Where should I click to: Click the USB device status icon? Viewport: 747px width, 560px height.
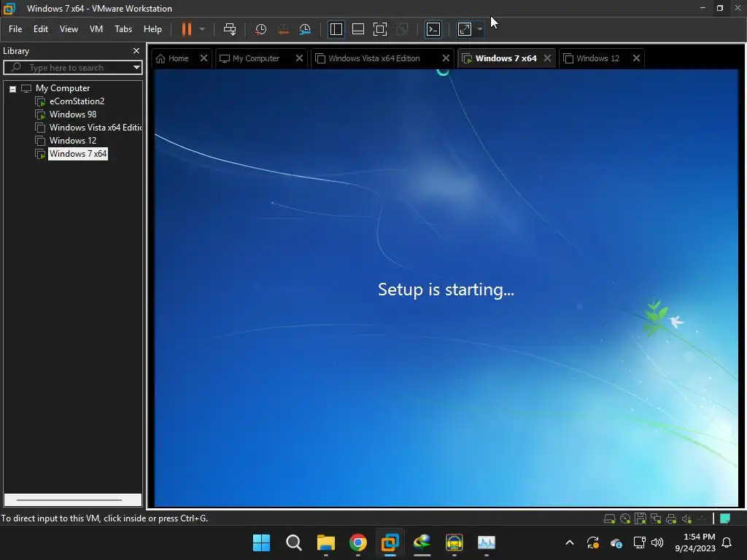click(702, 518)
